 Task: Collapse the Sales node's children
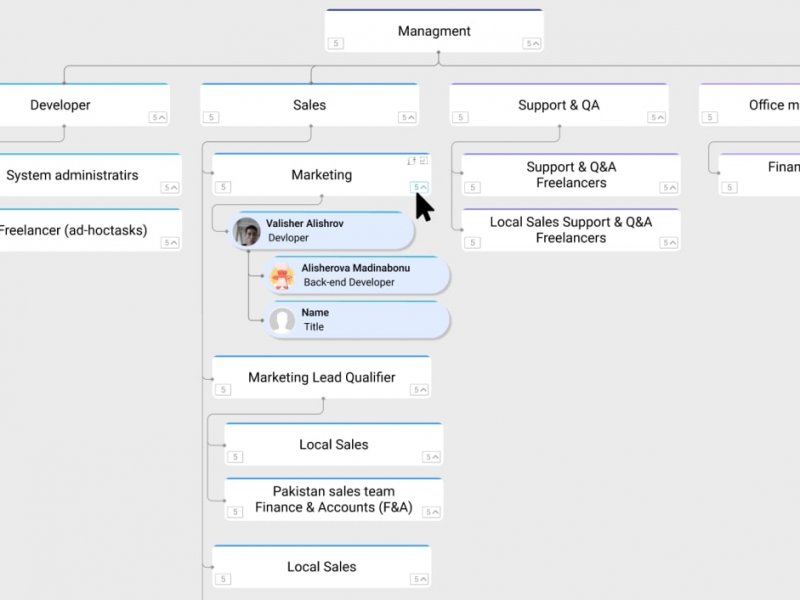[407, 117]
